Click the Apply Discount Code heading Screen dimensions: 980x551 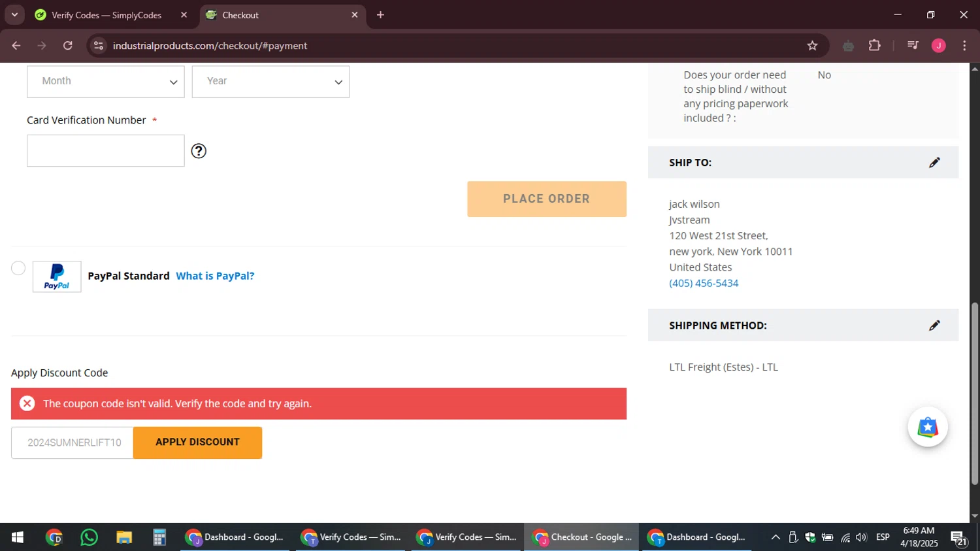coord(59,373)
